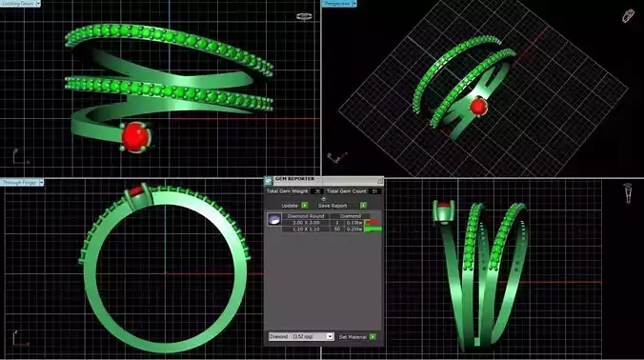Click the small collapse handle below gem totals
The width and height of the screenshot is (644, 360).
[324, 199]
